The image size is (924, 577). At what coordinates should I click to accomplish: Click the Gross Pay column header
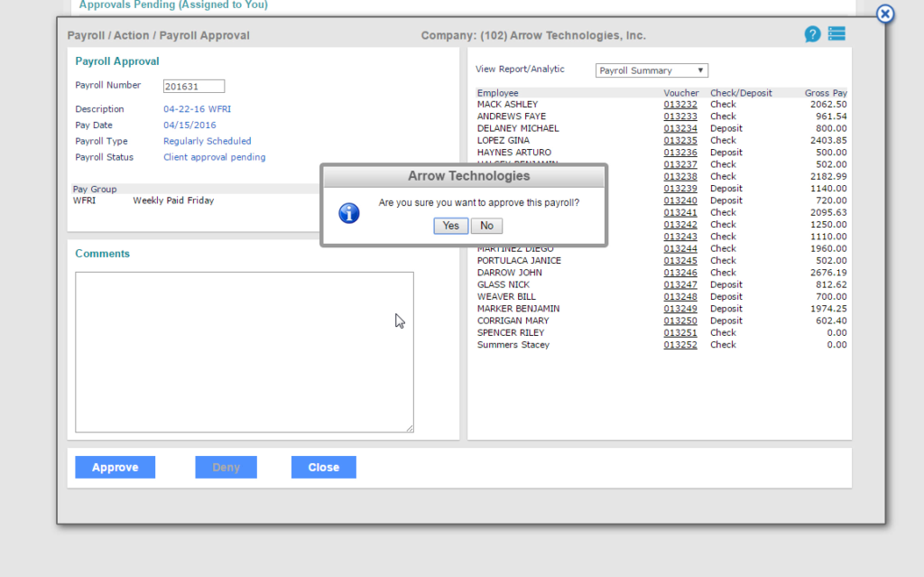[825, 93]
